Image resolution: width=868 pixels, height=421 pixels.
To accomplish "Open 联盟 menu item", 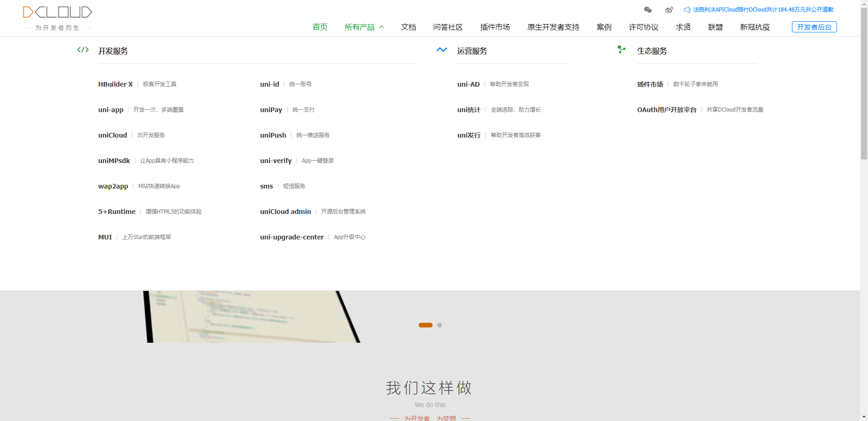I will coord(715,27).
